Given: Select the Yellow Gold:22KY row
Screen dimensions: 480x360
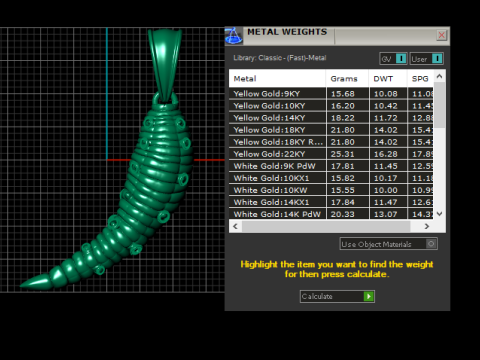Looking at the screenshot, I should click(331, 154).
